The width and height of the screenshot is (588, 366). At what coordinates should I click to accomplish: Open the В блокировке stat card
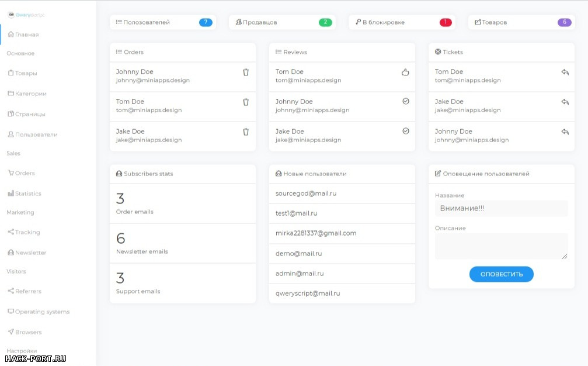click(401, 22)
